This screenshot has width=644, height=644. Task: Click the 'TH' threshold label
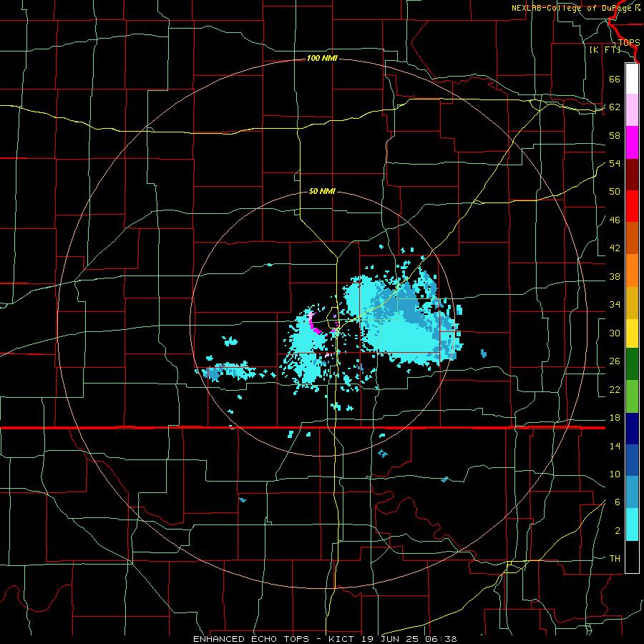pos(615,559)
